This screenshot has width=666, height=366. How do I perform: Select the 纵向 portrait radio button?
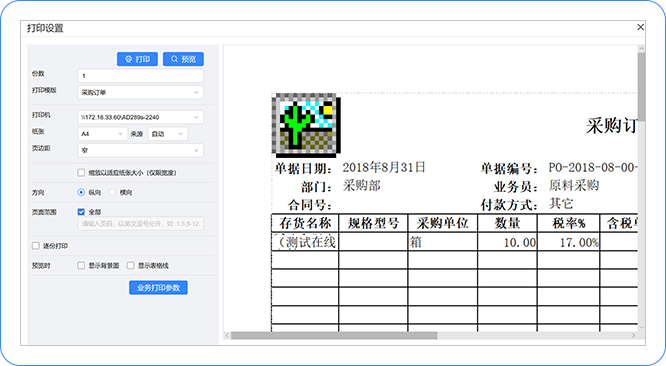pyautogui.click(x=81, y=192)
